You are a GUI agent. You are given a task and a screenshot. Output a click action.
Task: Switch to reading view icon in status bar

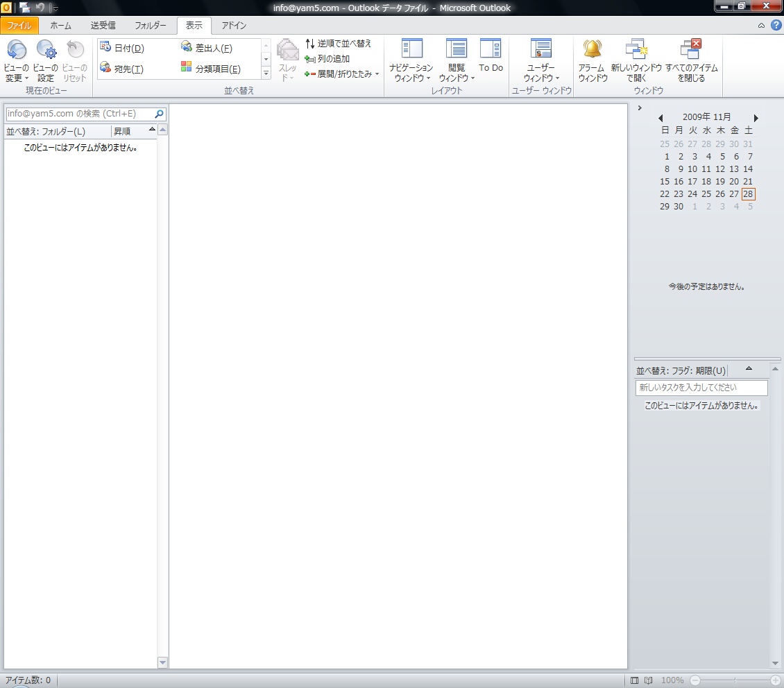click(x=649, y=680)
